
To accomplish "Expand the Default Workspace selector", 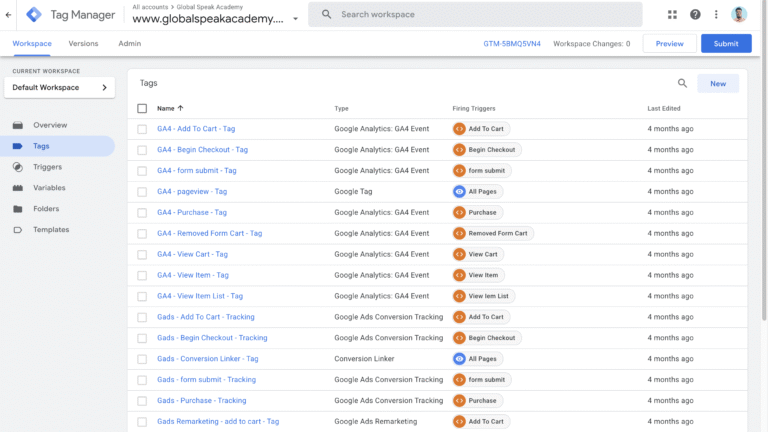I will tap(59, 88).
